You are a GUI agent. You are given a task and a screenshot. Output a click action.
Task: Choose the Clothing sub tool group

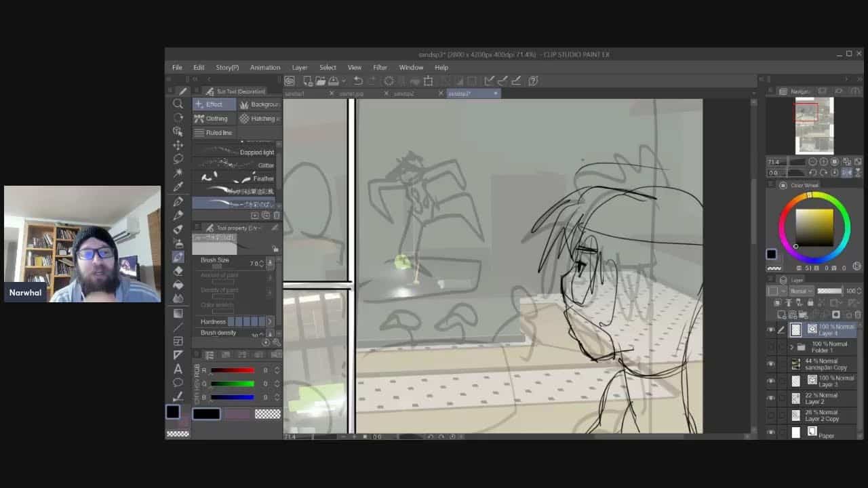coord(213,119)
